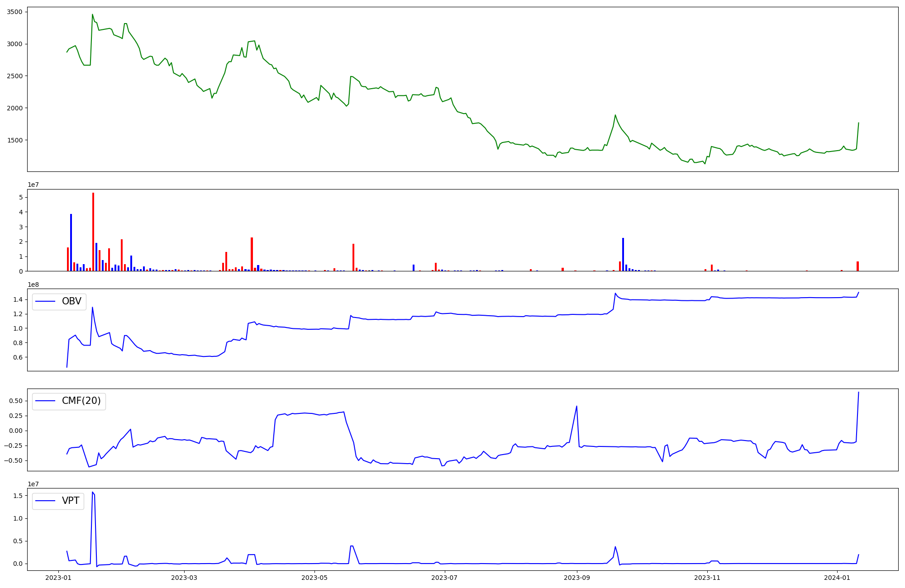This screenshot has width=905, height=588.
Task: Click the 4 tick on volume axis
Action: (x=21, y=212)
